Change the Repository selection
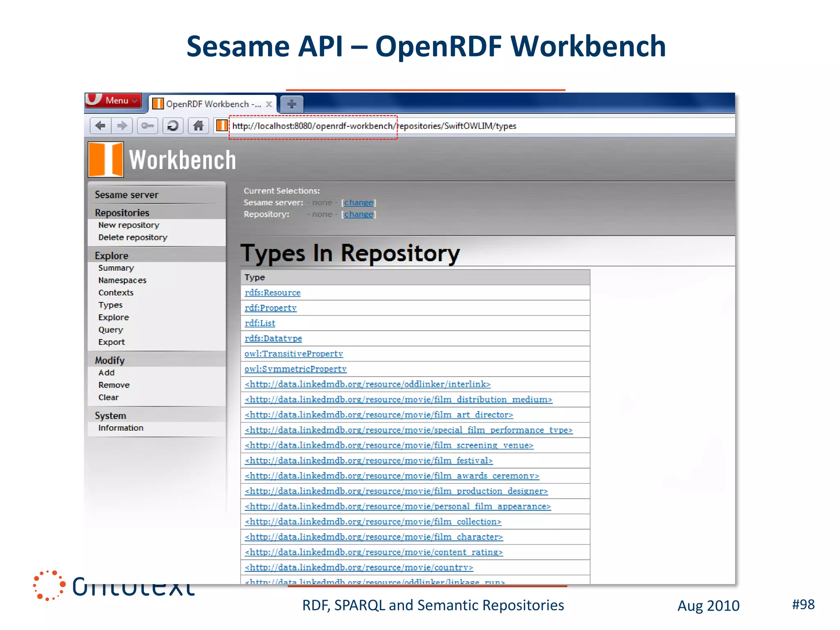Screen dimensions: 840x630 [359, 214]
